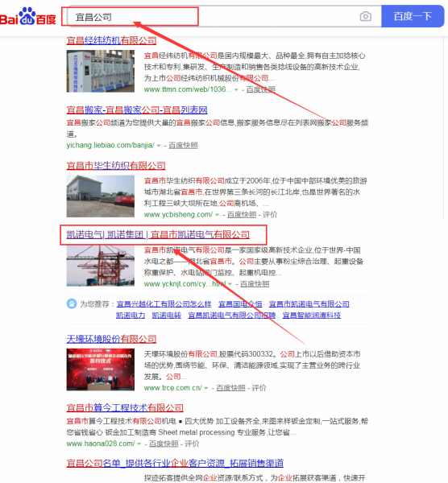Click the 百度一下 search button
The height and width of the screenshot is (483, 448).
click(413, 16)
